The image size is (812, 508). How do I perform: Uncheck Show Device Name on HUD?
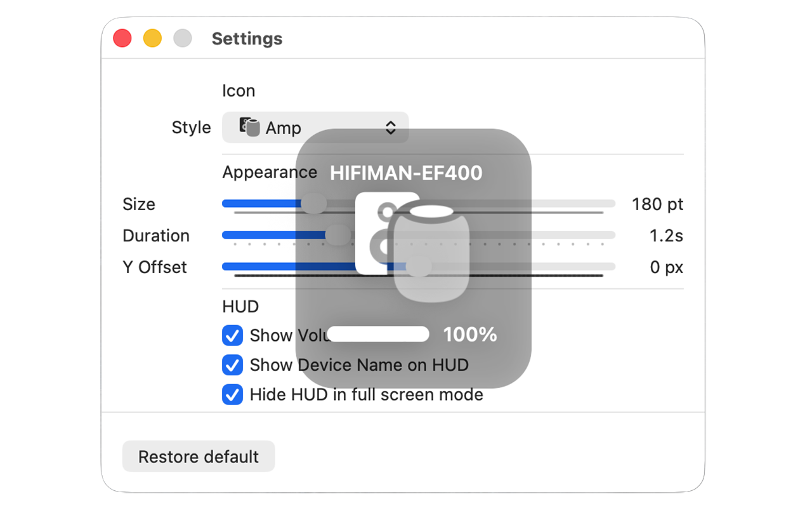[x=232, y=365]
